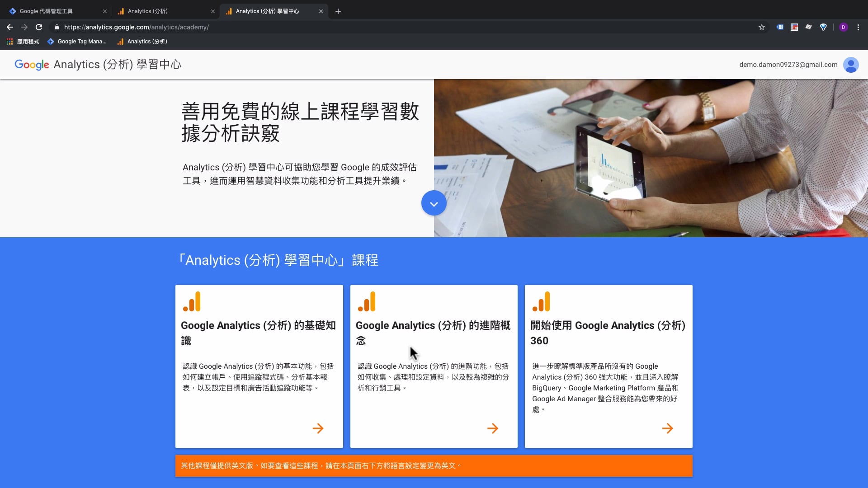The height and width of the screenshot is (488, 868).
Task: Open the Google Tag Manager bookmark icon
Action: (51, 42)
